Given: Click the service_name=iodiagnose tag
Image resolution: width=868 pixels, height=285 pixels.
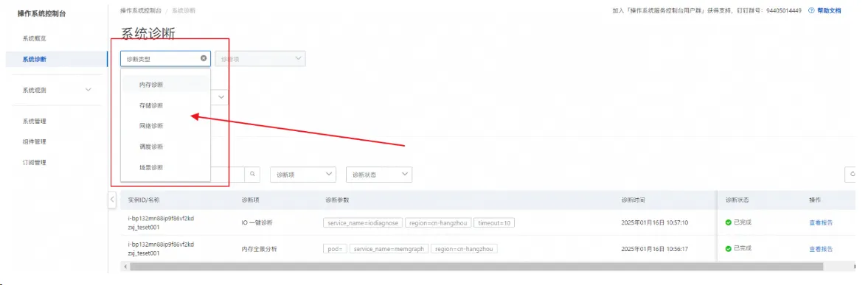Looking at the screenshot, I should pyautogui.click(x=363, y=222).
